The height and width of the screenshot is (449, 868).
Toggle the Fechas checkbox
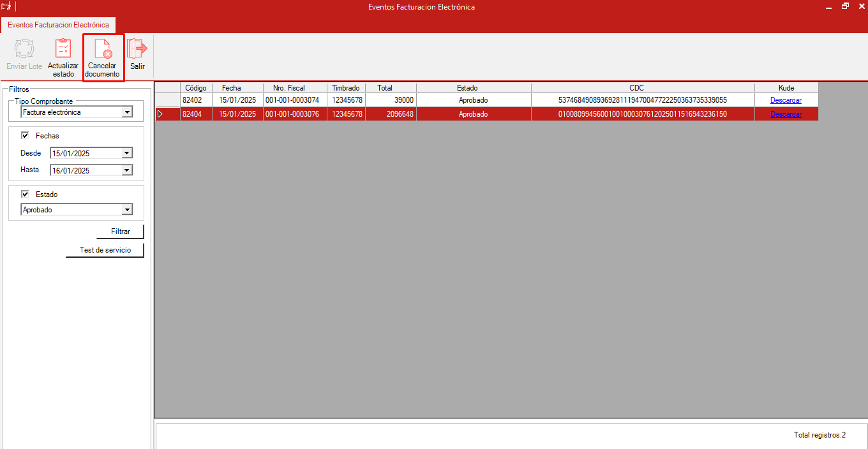26,136
